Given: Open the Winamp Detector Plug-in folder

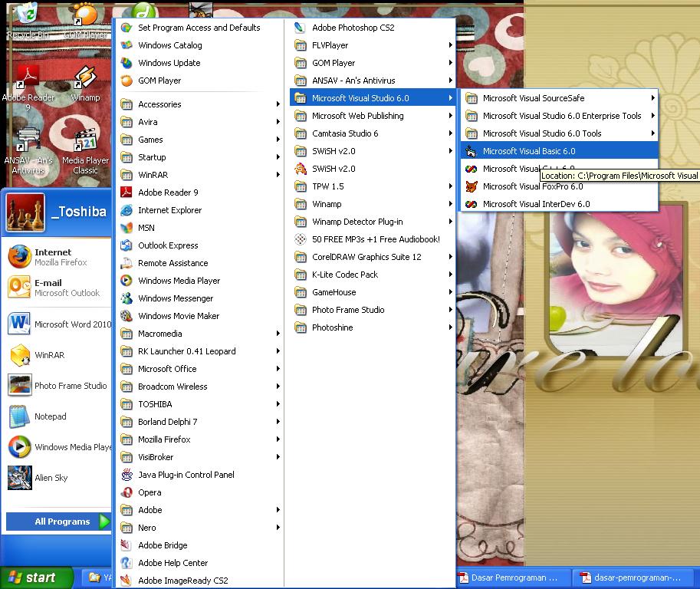Looking at the screenshot, I should click(x=373, y=222).
